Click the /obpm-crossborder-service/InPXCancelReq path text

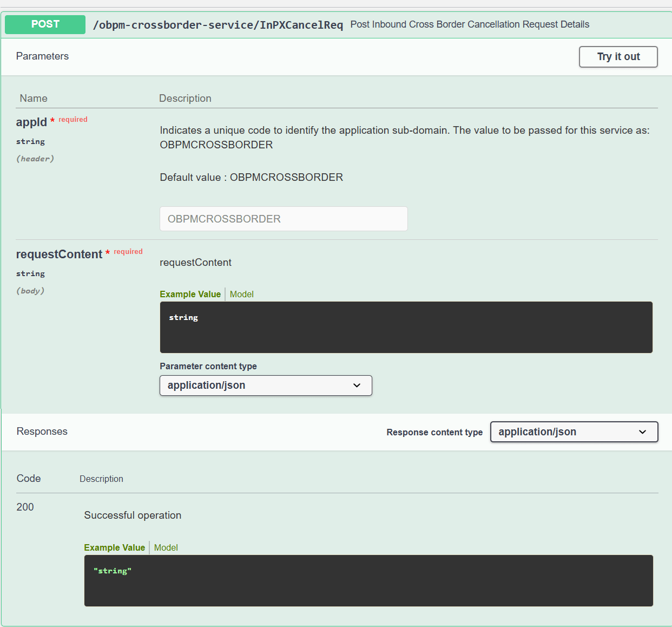[x=218, y=25]
